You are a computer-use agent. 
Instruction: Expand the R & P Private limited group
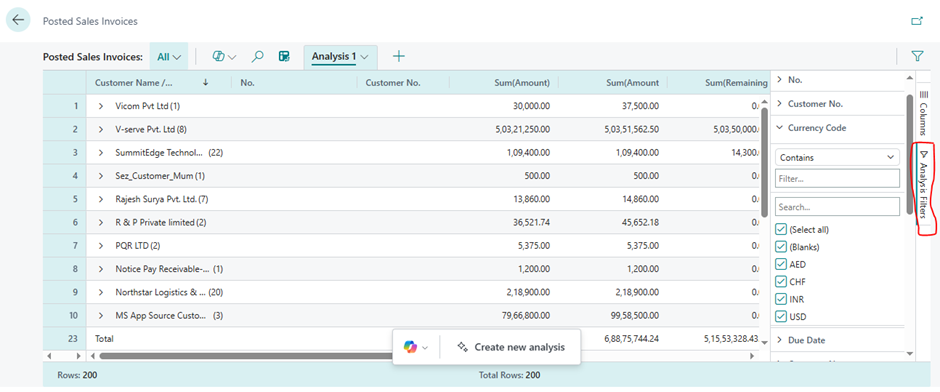pos(101,222)
